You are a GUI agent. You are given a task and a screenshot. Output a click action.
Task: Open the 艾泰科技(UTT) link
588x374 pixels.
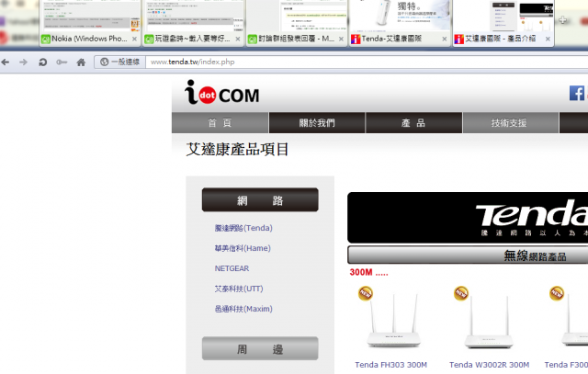pyautogui.click(x=239, y=289)
